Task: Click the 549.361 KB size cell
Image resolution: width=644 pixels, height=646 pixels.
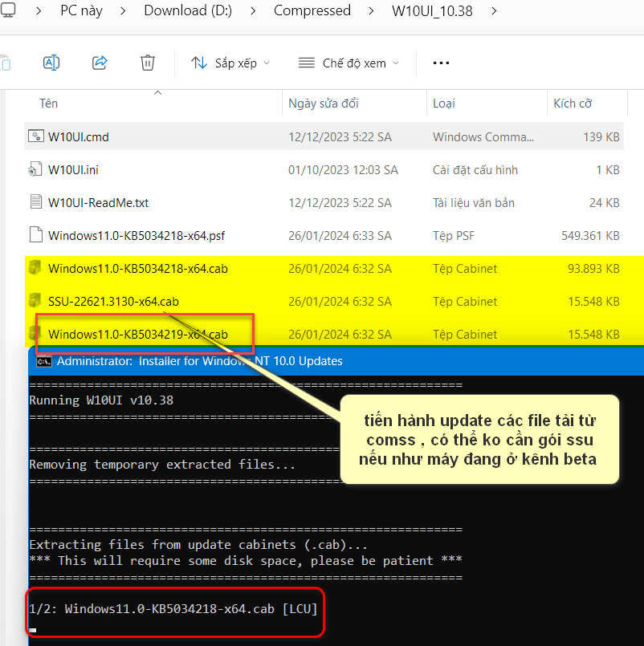Action: (x=590, y=236)
